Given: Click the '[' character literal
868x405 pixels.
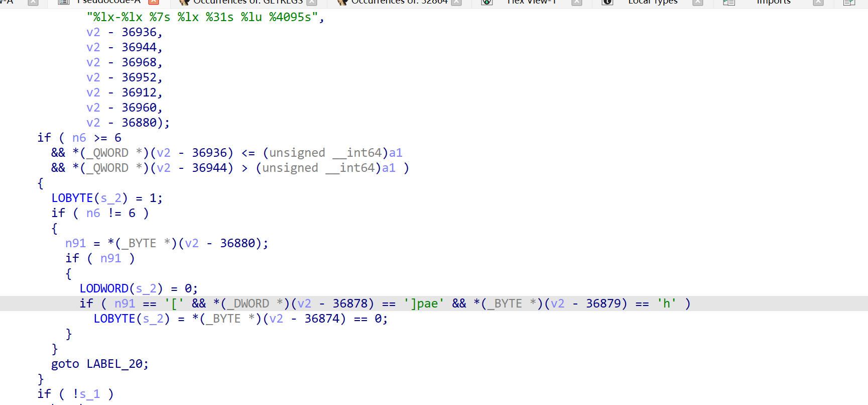Looking at the screenshot, I should click(x=174, y=303).
